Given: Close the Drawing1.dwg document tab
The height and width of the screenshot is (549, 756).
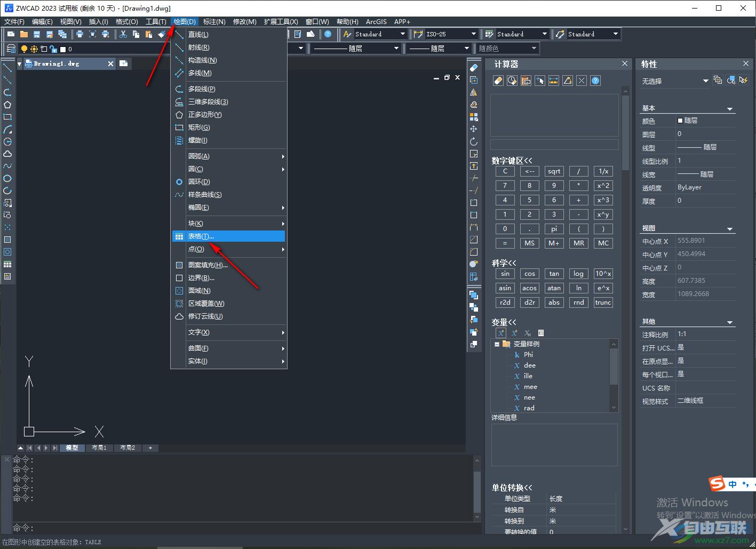Looking at the screenshot, I should 110,63.
